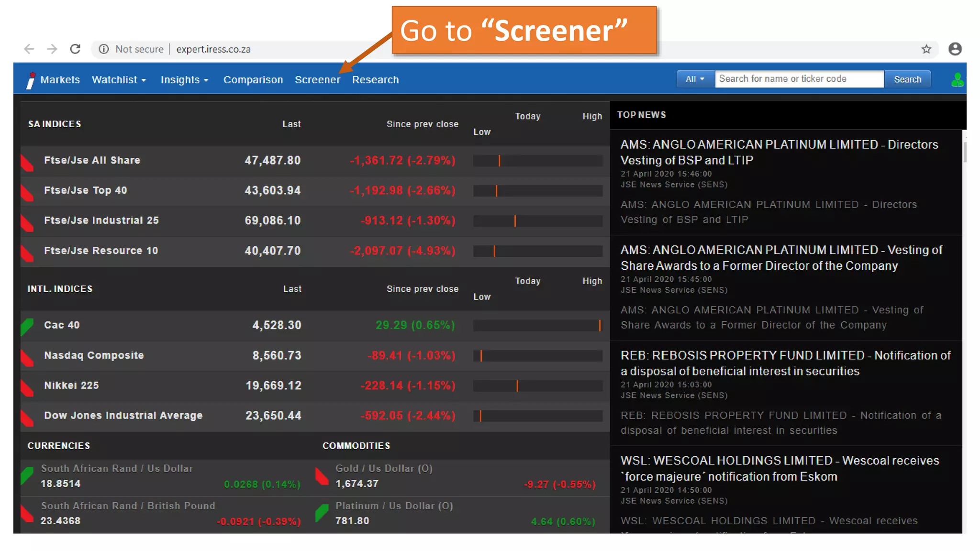This screenshot has height=551, width=980.
Task: Click the Iress logo icon
Action: pyautogui.click(x=31, y=80)
